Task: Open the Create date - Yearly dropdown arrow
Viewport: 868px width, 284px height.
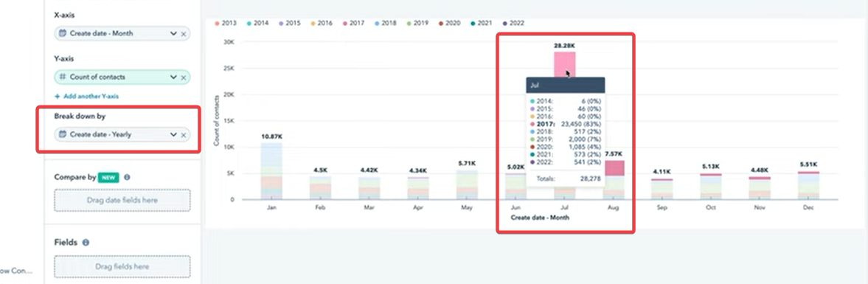Action: pyautogui.click(x=173, y=134)
